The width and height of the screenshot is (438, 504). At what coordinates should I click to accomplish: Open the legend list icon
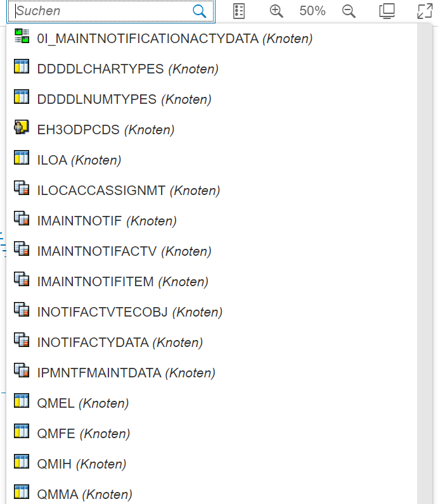click(x=239, y=11)
